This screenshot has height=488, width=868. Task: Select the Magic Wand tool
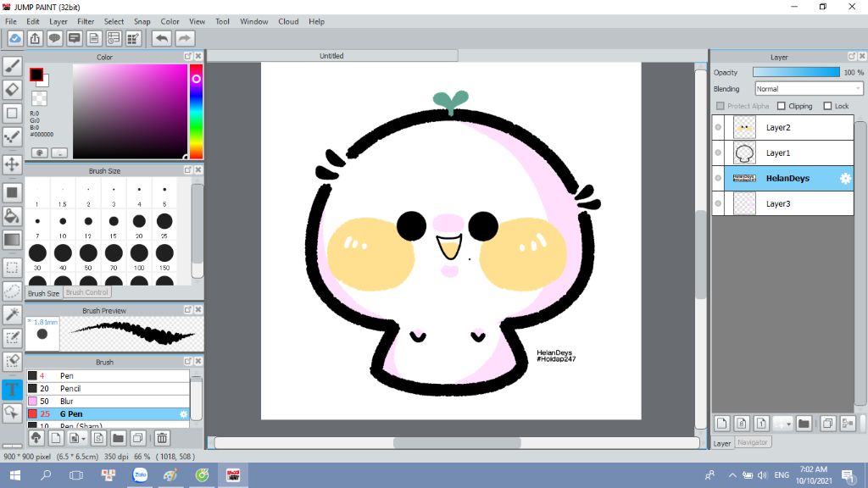12,314
